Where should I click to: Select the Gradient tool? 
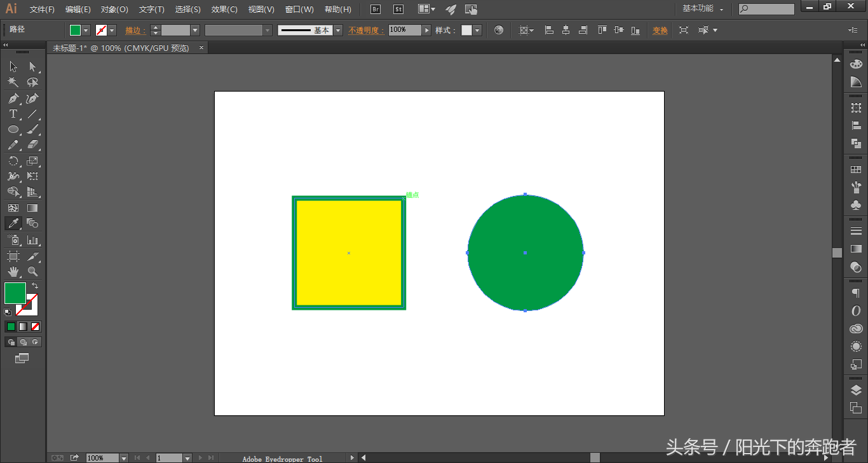tap(32, 208)
